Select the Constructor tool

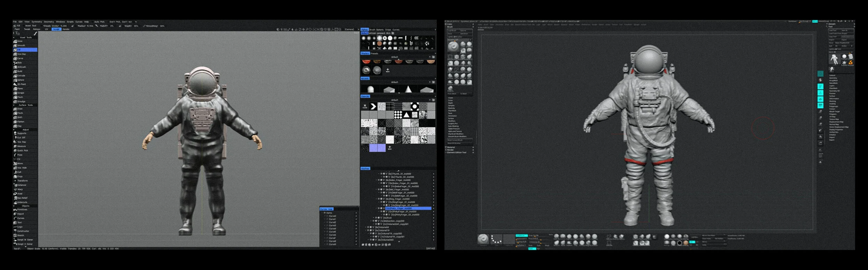click(x=25, y=231)
